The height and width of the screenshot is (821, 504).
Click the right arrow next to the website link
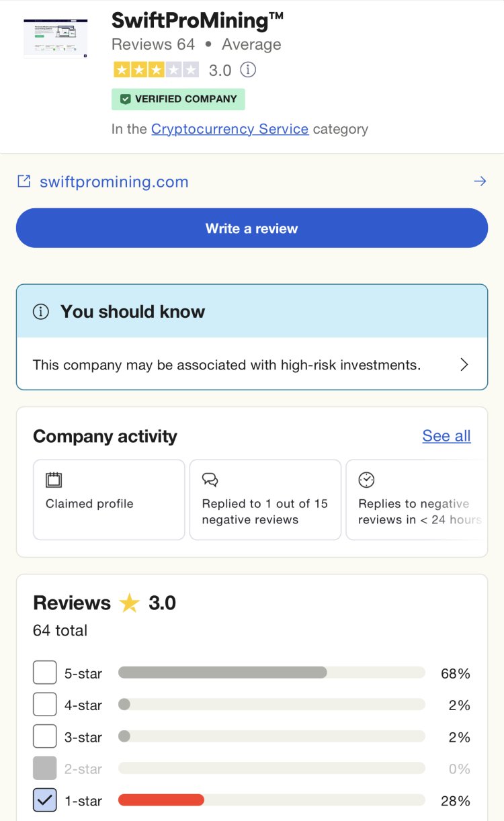[x=480, y=181]
